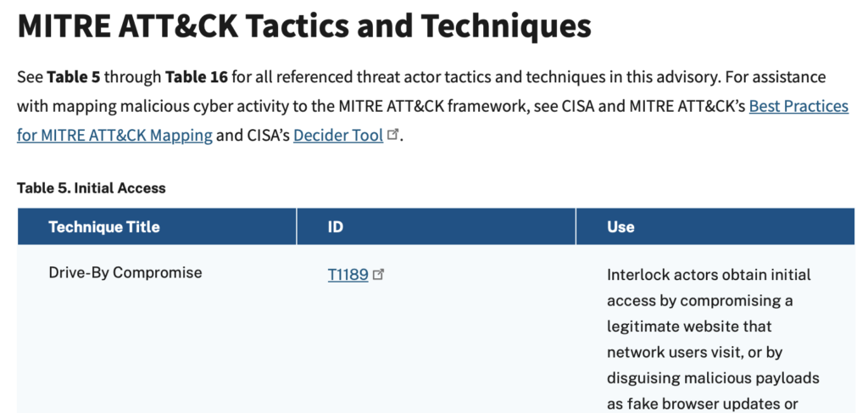Click the bold Table 5 reference in the paragraph
This screenshot has width=868, height=413.
click(x=73, y=78)
